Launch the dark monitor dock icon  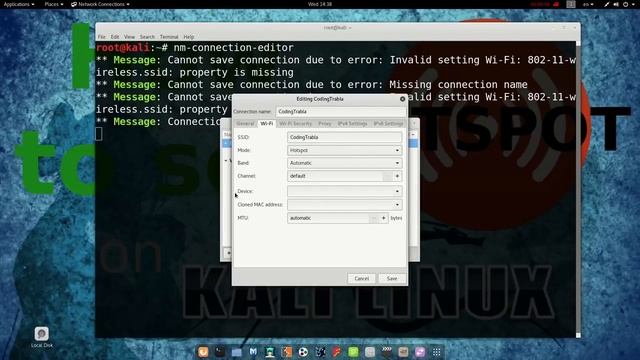pos(387,351)
